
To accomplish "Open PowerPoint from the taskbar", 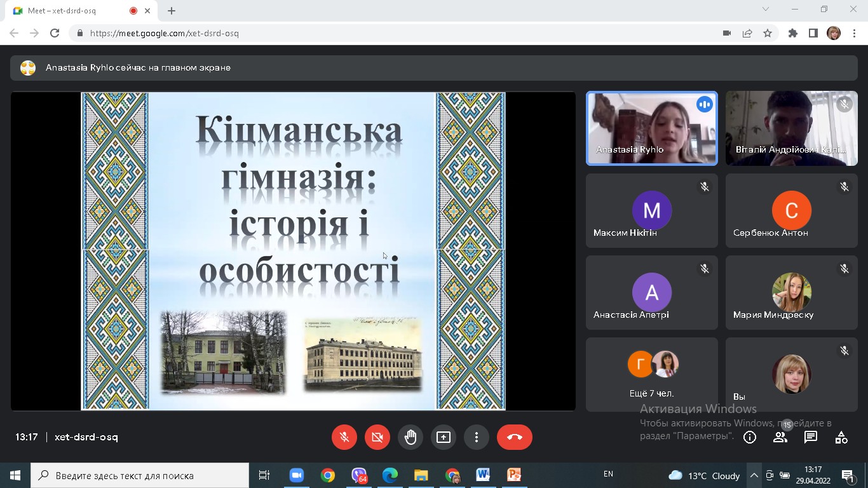I will point(514,475).
